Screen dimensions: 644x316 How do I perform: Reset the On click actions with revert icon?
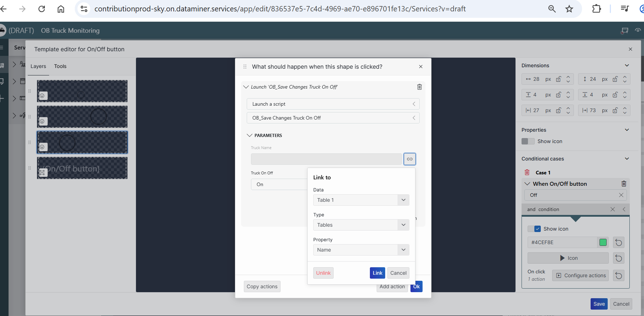click(619, 276)
